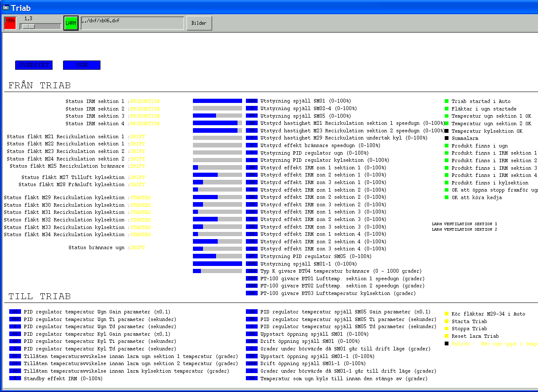Click LARM VENTILATION SEKTION 2 text

464,229
